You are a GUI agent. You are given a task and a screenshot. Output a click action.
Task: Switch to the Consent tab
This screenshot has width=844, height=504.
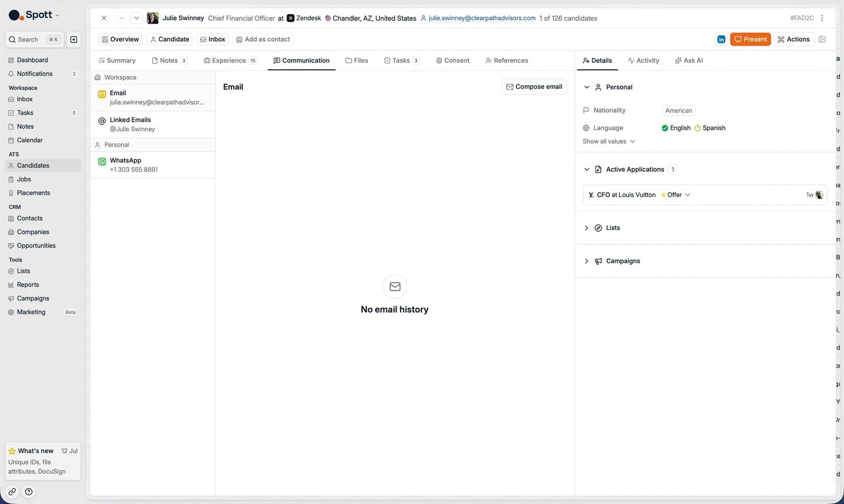(x=453, y=61)
